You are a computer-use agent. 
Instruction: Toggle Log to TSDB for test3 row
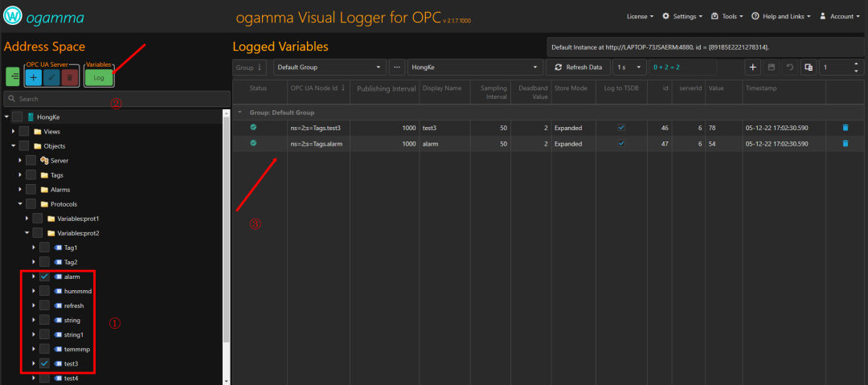(621, 128)
